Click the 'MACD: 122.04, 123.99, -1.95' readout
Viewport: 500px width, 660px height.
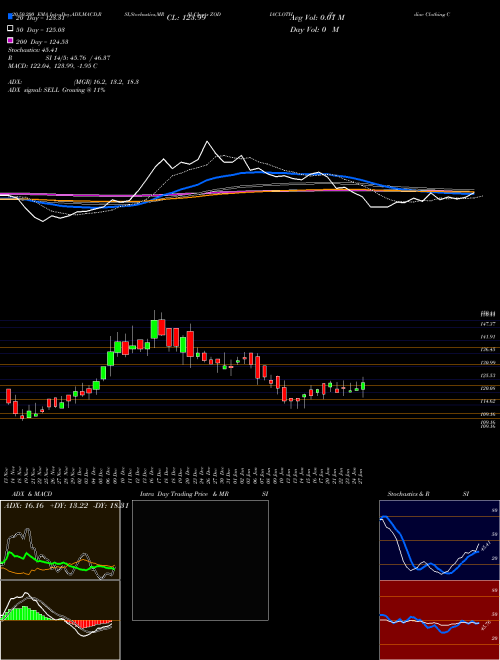53,66
